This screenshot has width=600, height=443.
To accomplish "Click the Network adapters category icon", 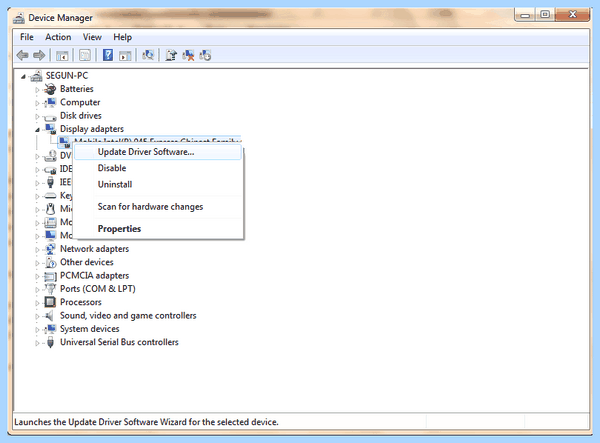I will click(50, 249).
